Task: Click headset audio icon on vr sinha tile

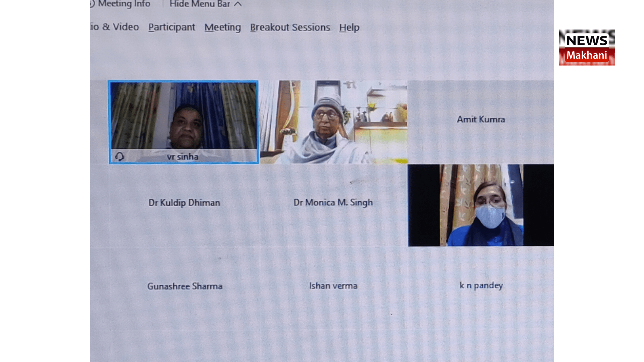Action: (119, 157)
